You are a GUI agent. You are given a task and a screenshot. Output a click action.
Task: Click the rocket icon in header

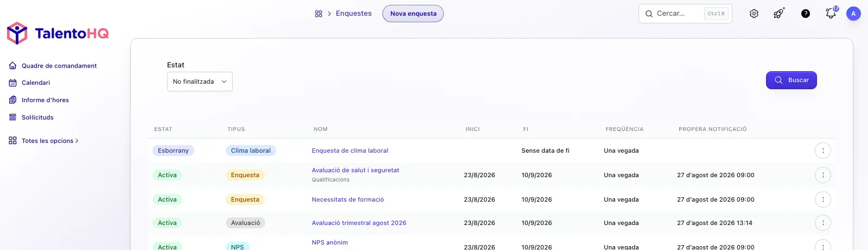[x=778, y=14]
